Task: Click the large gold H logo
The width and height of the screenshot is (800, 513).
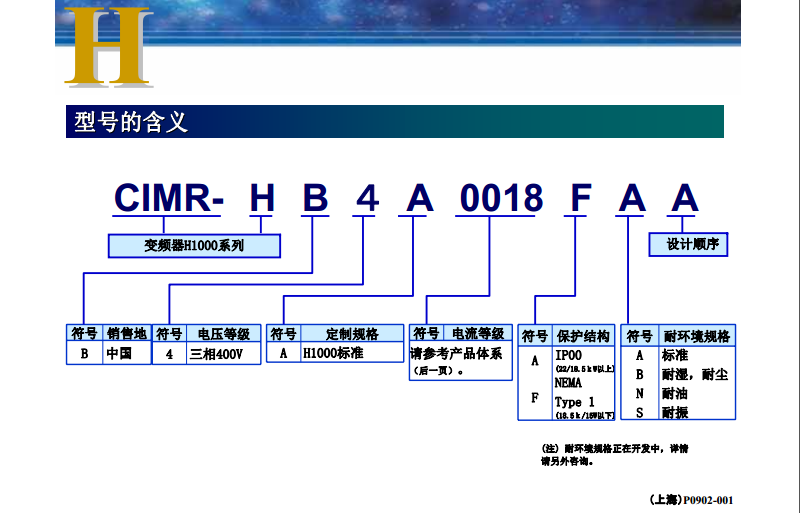Action: [x=108, y=47]
